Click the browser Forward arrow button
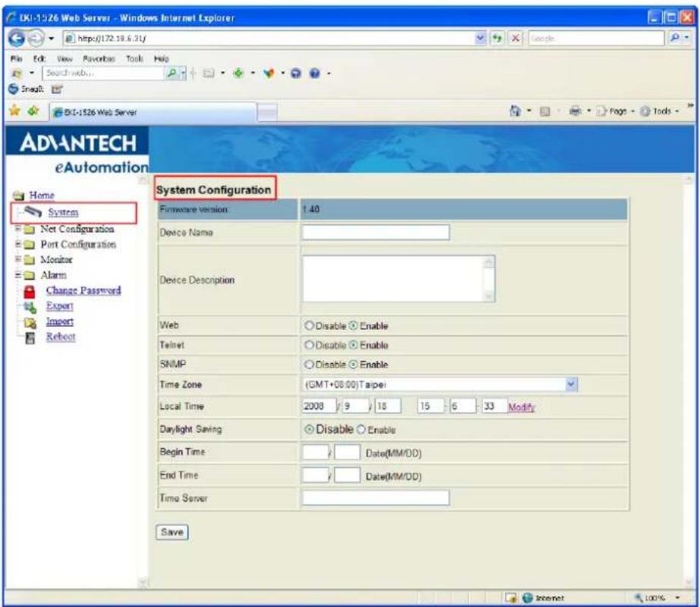700x607 pixels. (x=36, y=39)
